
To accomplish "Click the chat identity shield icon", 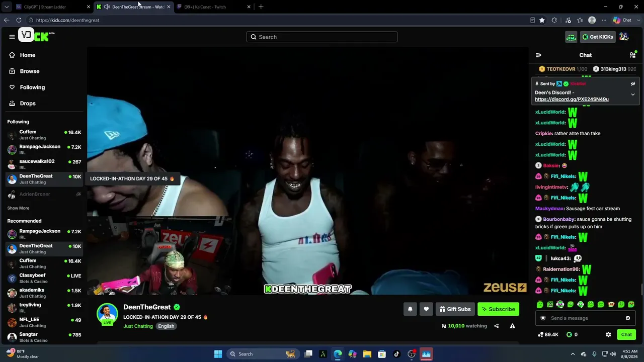I will [x=543, y=318].
